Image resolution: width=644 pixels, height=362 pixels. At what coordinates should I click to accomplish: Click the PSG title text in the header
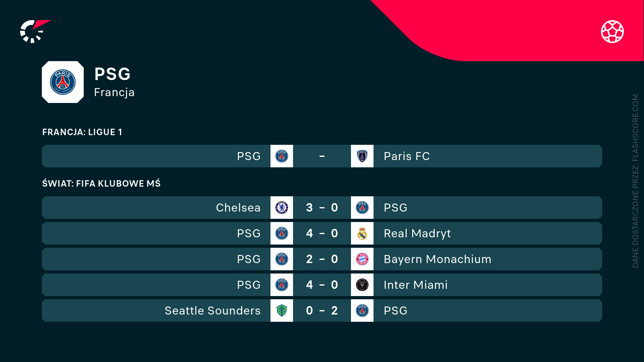tap(112, 74)
